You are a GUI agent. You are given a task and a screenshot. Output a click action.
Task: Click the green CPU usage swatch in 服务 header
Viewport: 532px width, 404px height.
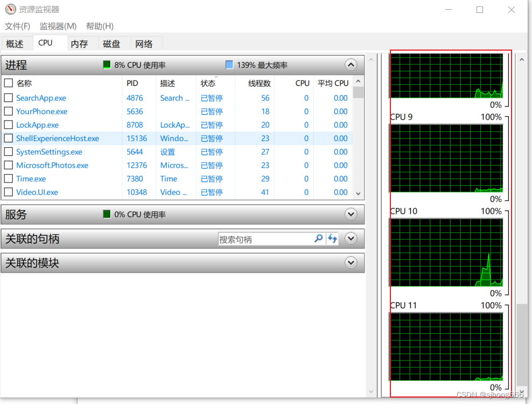click(x=107, y=214)
